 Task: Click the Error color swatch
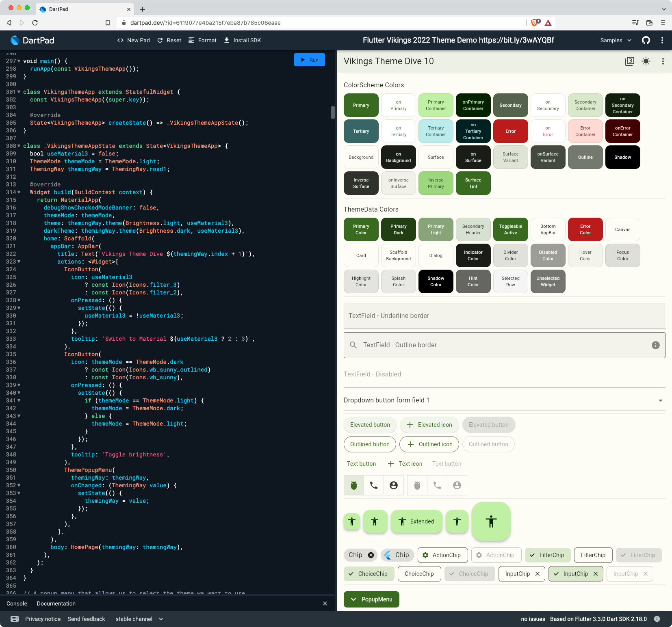pos(511,131)
